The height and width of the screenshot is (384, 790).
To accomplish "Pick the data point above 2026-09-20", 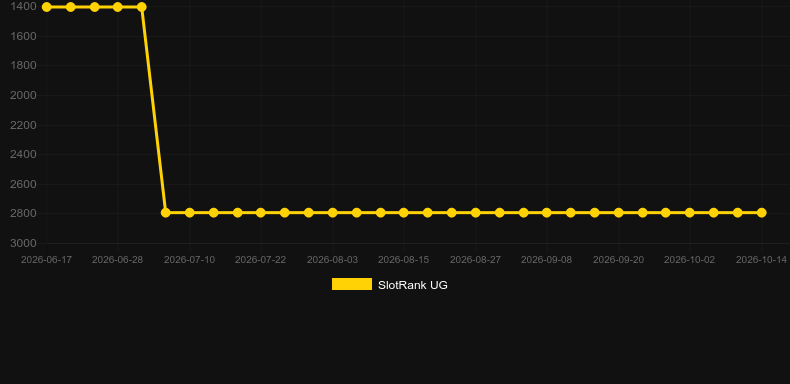I will point(619,213).
